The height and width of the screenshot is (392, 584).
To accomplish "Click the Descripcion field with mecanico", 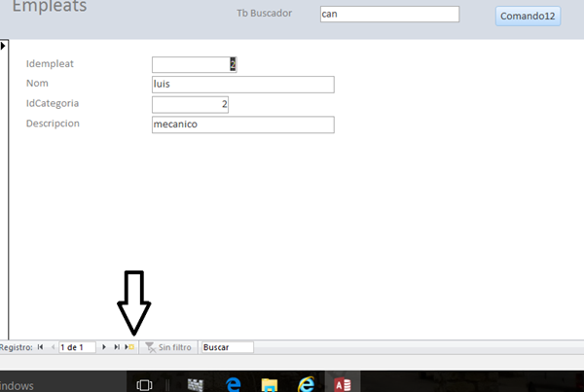I will (x=242, y=125).
